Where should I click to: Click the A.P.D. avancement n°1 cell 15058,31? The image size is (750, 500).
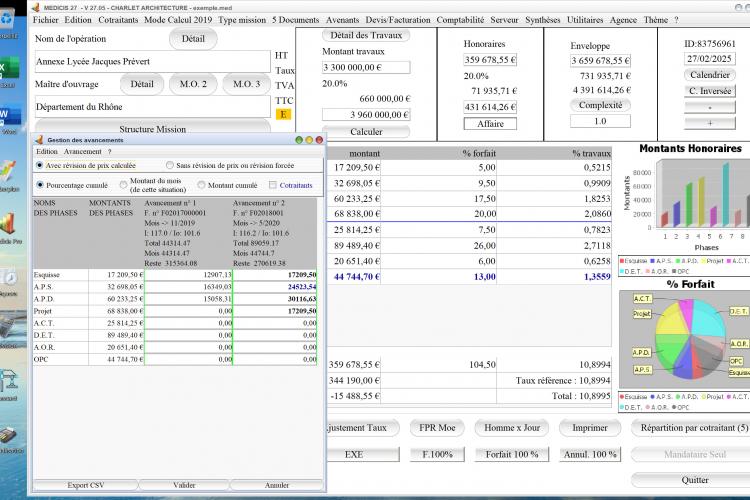[x=188, y=299]
